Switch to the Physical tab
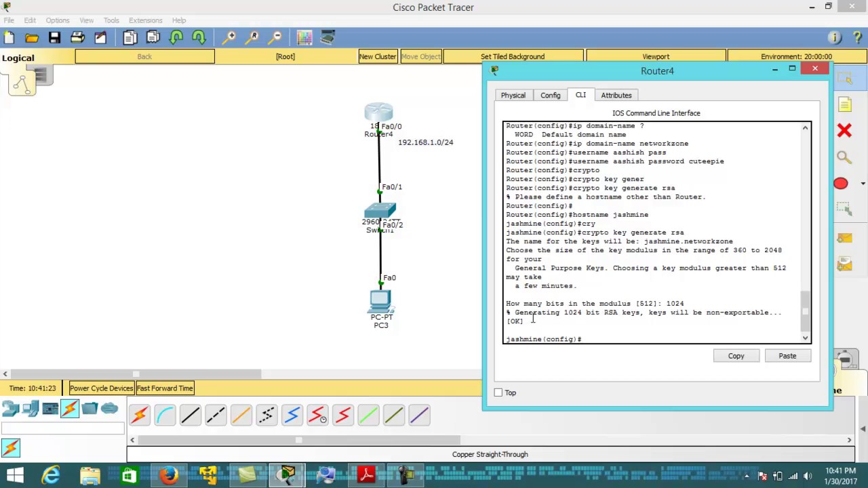This screenshot has width=868, height=488. [x=513, y=96]
